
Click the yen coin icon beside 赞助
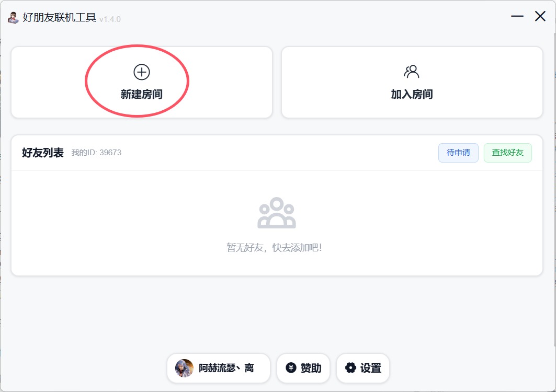click(x=291, y=368)
